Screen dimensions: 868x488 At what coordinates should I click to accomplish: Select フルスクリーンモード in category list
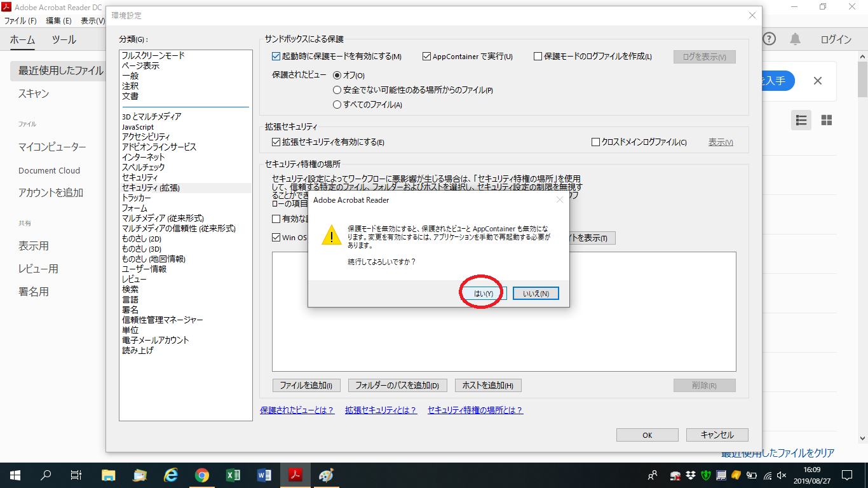tap(153, 55)
